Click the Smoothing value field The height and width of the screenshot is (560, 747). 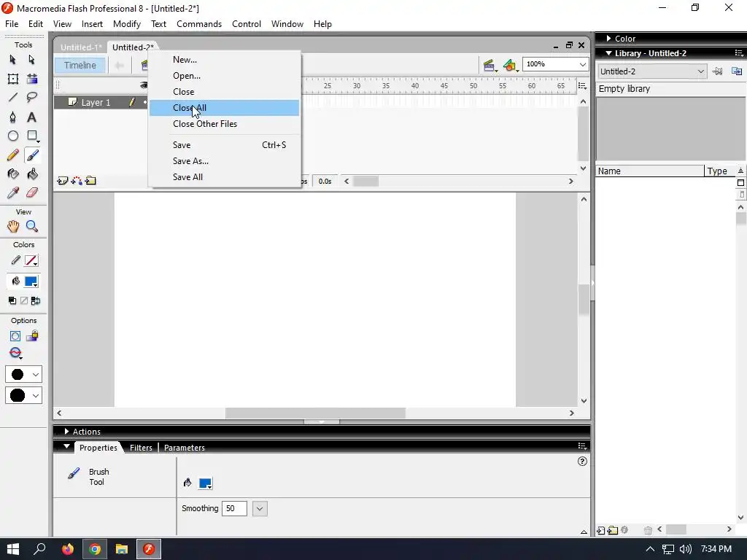[x=234, y=508]
